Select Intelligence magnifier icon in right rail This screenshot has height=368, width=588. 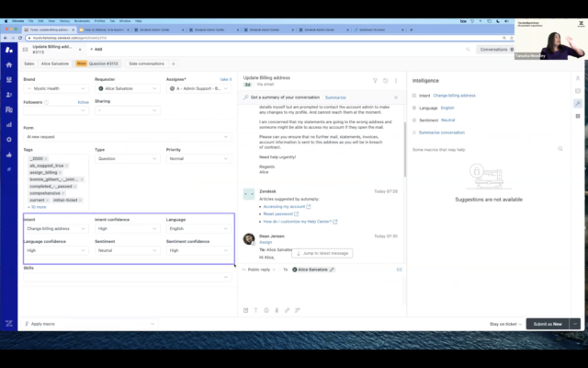coord(578,104)
